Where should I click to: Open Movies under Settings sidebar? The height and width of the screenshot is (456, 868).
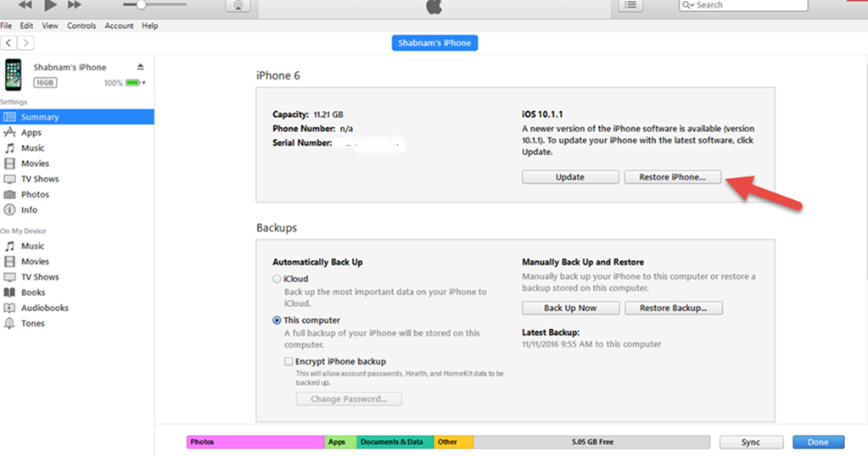[x=77, y=163]
